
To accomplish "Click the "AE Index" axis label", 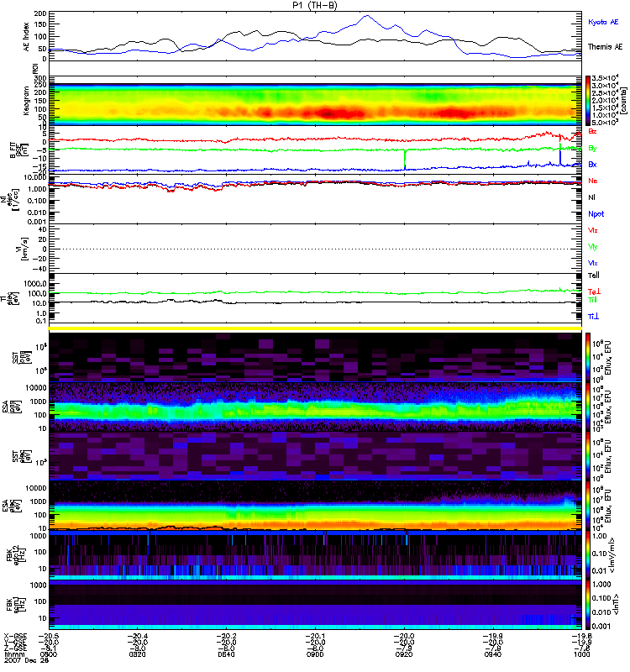I will pyautogui.click(x=27, y=37).
